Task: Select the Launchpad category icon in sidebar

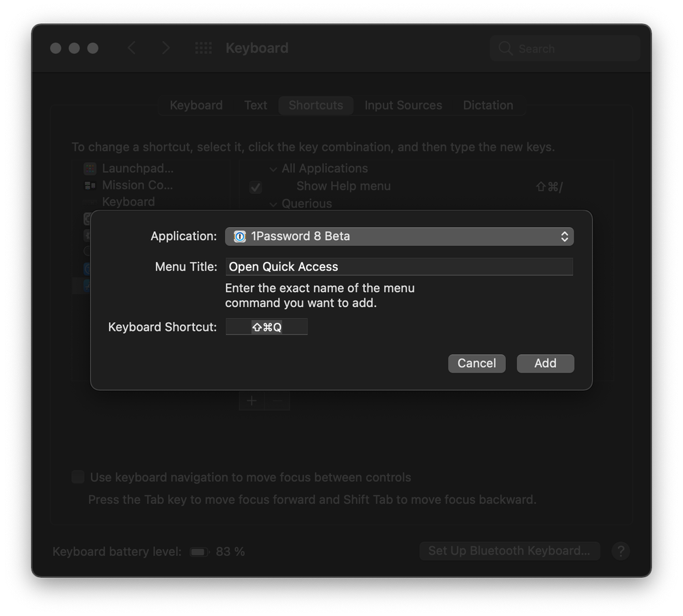Action: point(90,168)
